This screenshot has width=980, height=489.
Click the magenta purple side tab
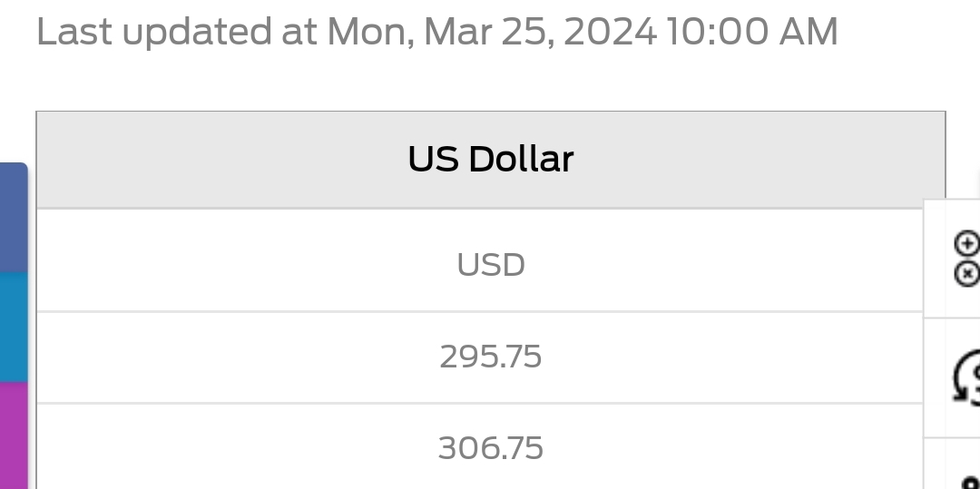pos(14,435)
